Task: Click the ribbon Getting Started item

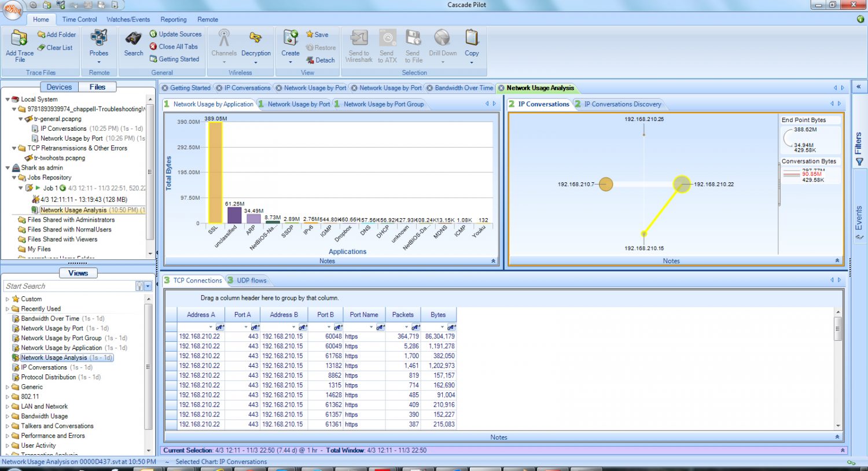Action: click(x=174, y=59)
